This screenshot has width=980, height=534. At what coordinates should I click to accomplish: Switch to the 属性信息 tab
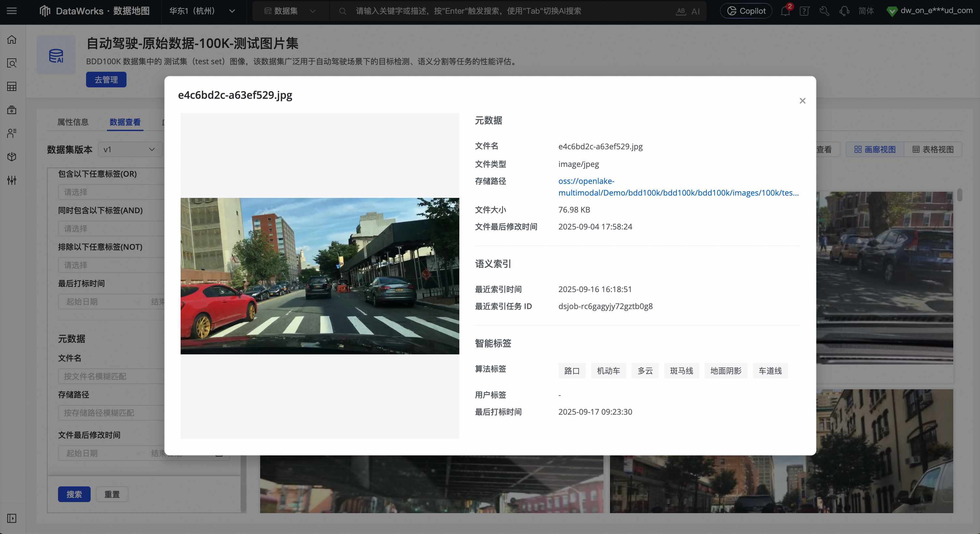point(73,122)
